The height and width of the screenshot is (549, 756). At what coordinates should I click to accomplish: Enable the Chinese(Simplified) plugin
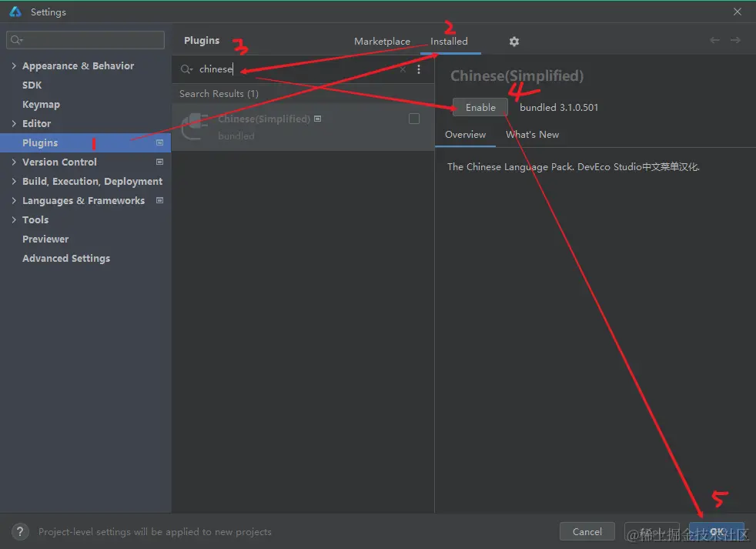tap(480, 108)
